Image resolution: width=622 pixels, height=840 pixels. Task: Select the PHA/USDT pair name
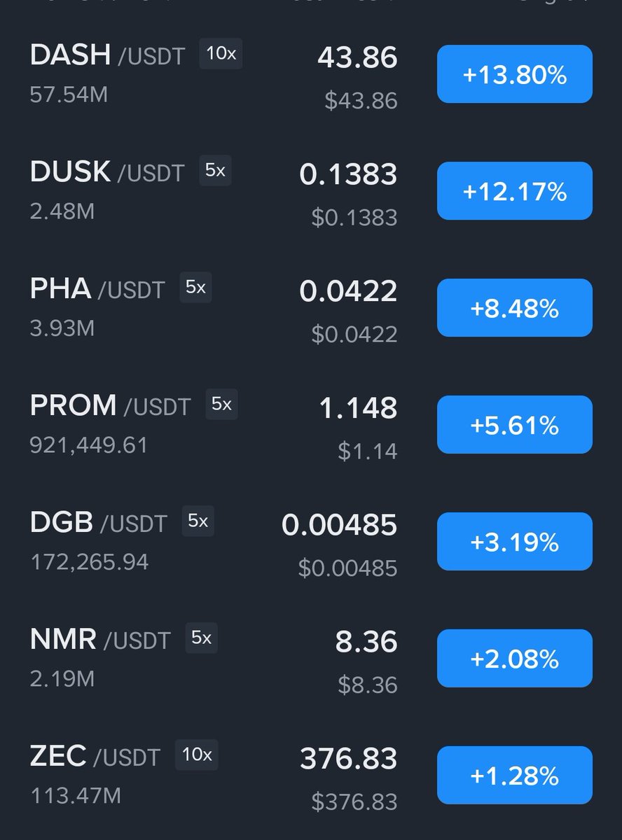(97, 289)
